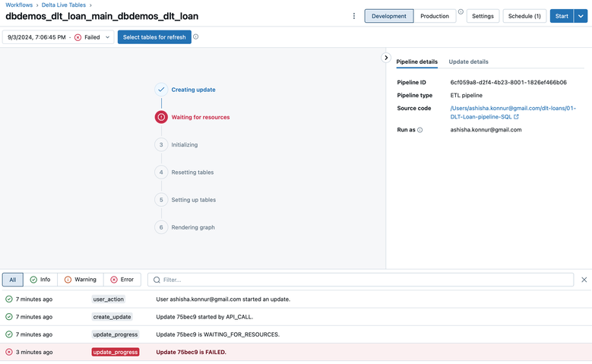Image resolution: width=592 pixels, height=364 pixels.
Task: Click the failed Waiting for resources step icon
Action: click(161, 117)
